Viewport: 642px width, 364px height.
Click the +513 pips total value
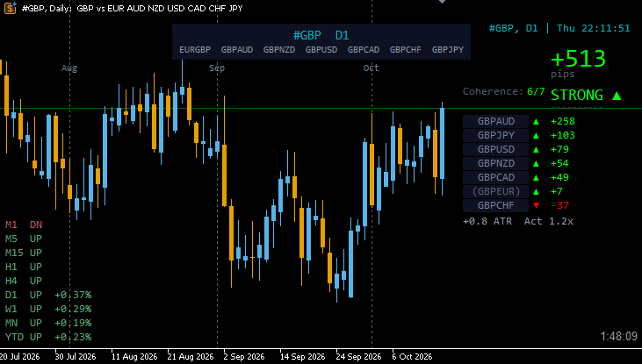(578, 59)
